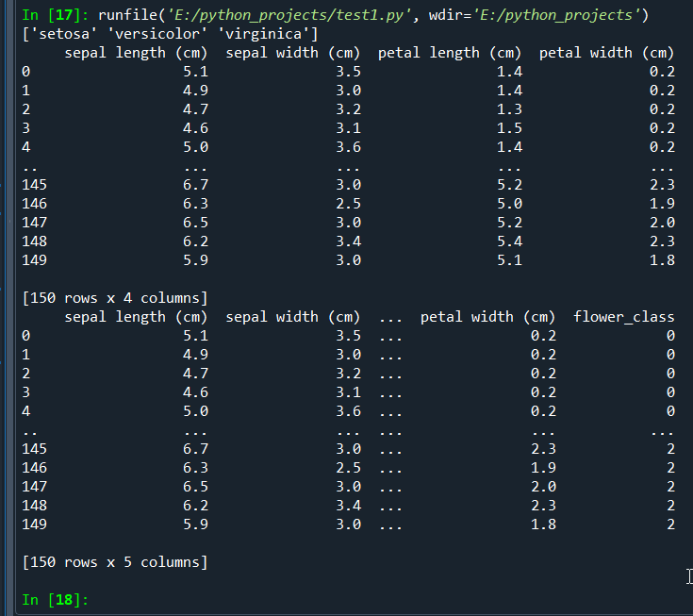Click first table's sepal width (cm) header
The width and height of the screenshot is (693, 616).
(293, 53)
